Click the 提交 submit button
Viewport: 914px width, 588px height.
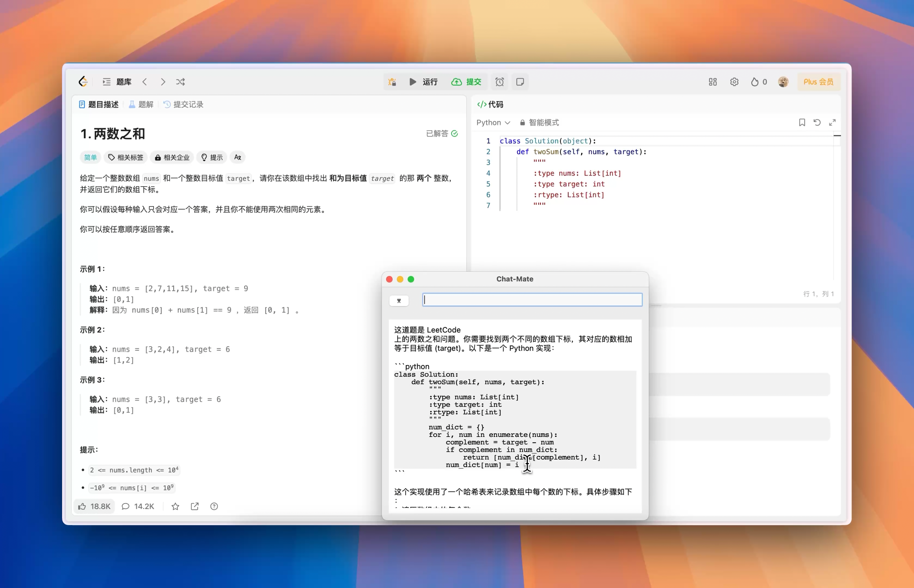click(466, 82)
